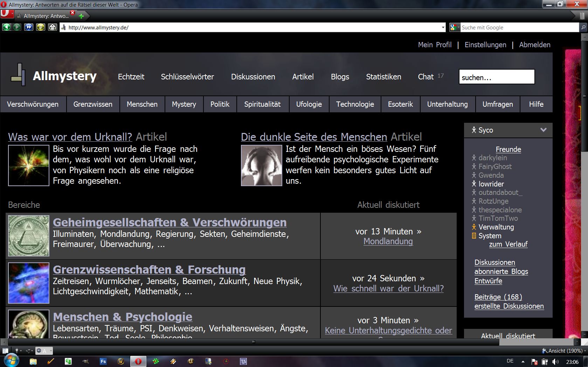Select the Verschwörungen category tab
588x367 pixels.
33,104
